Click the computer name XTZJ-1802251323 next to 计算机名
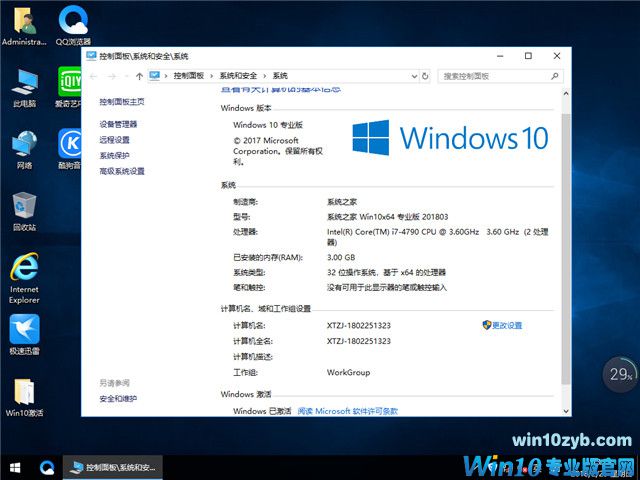The image size is (640, 480). click(x=359, y=325)
